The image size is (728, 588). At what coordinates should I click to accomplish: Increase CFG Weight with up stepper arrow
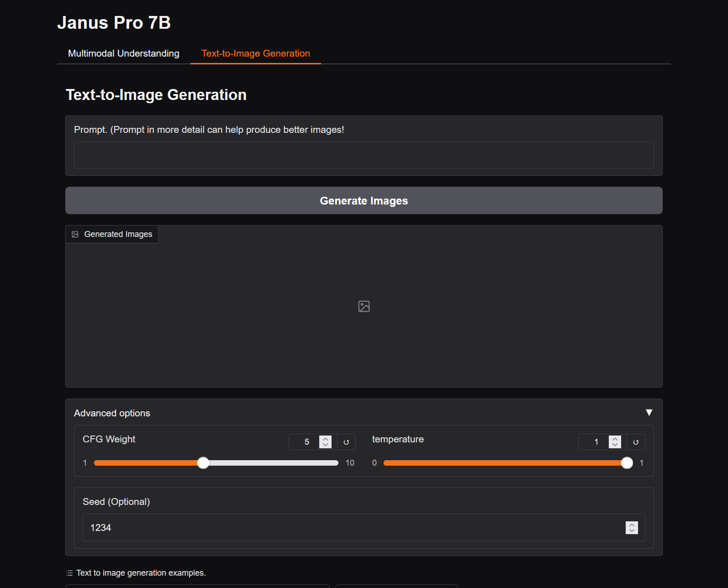tap(325, 439)
